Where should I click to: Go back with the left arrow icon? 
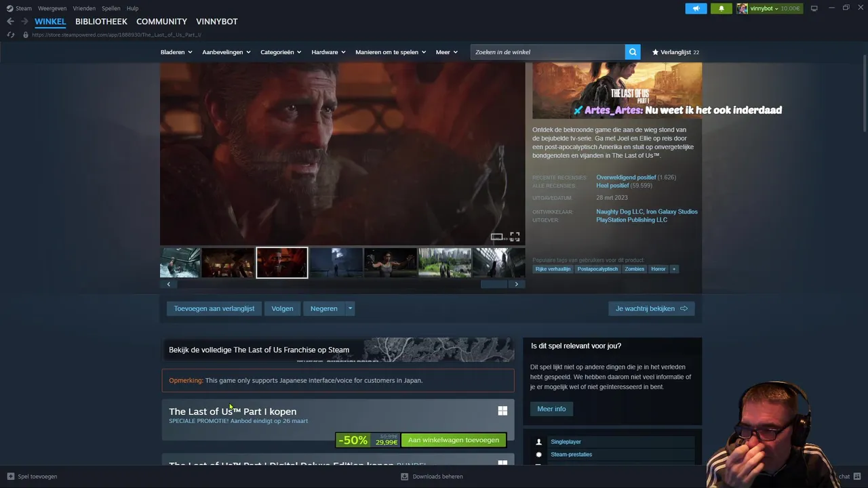pos(10,22)
